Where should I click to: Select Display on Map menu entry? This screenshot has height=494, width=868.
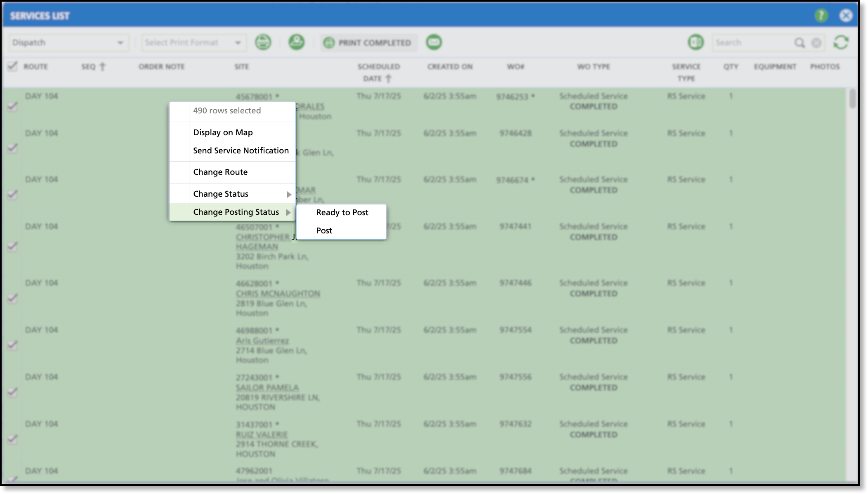(x=223, y=132)
